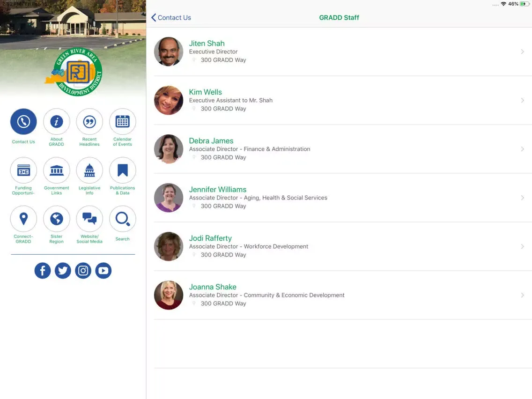Tap Jiten Shah's '300 GRADD Way' address
532x399 pixels.
[223, 60]
